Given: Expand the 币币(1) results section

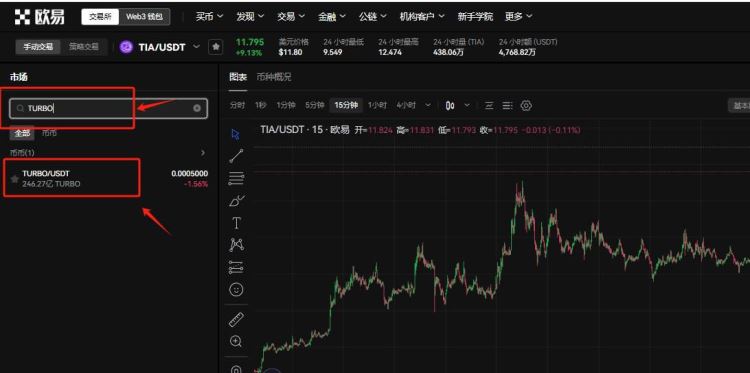Looking at the screenshot, I should 203,153.
